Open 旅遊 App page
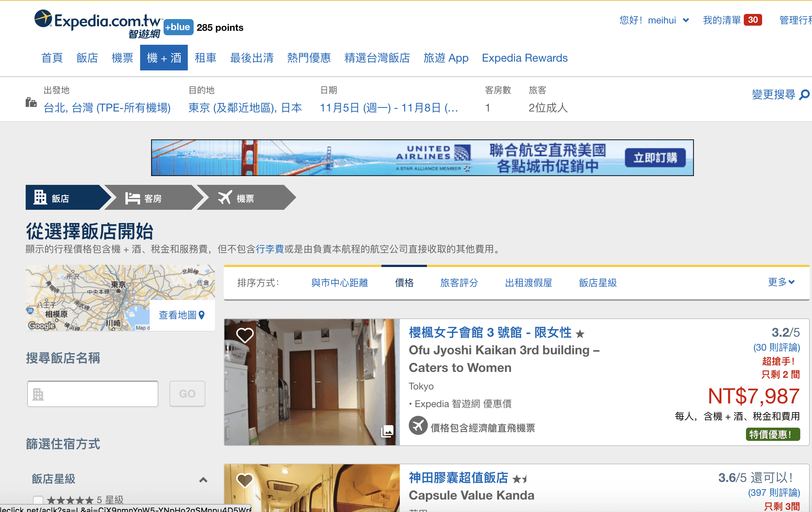 click(446, 58)
